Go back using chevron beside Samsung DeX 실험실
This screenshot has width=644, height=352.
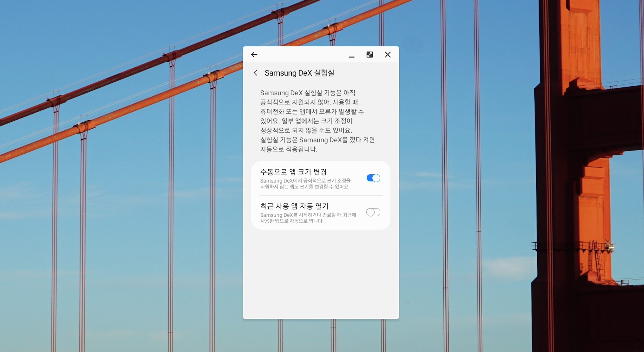tap(255, 73)
